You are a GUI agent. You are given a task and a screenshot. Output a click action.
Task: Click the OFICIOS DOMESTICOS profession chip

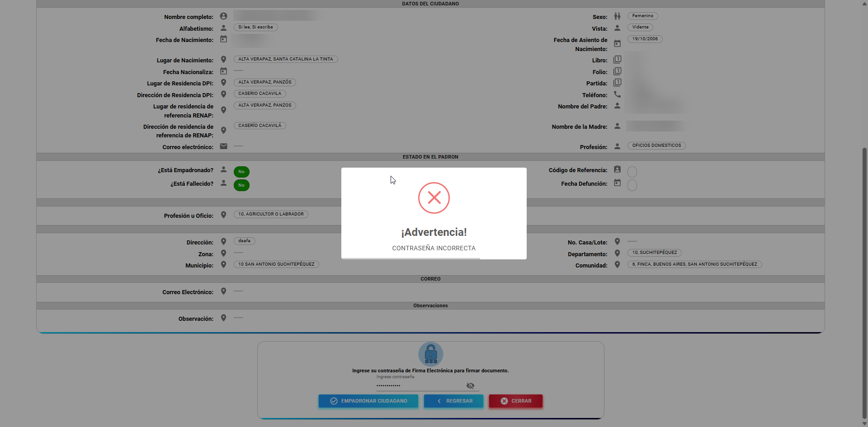(x=656, y=145)
